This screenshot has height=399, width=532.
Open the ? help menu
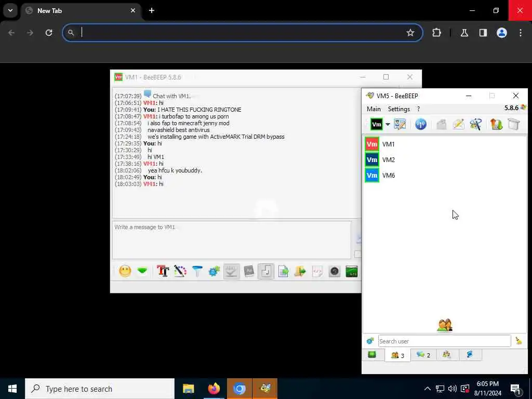point(418,109)
